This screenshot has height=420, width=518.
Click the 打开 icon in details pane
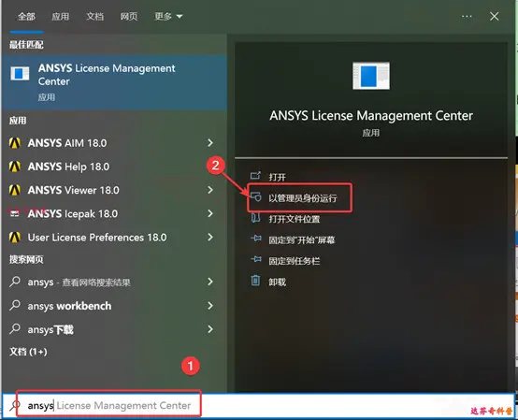(x=255, y=176)
